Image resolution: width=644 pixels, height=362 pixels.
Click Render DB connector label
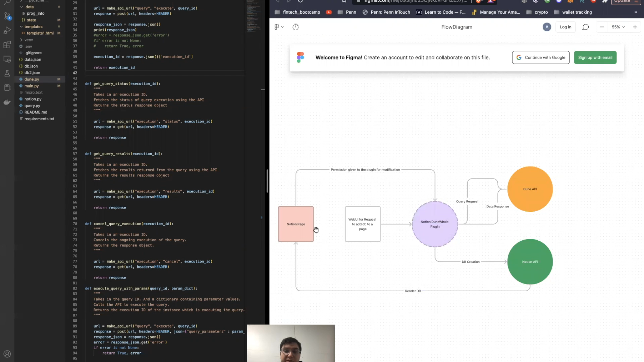[413, 291]
